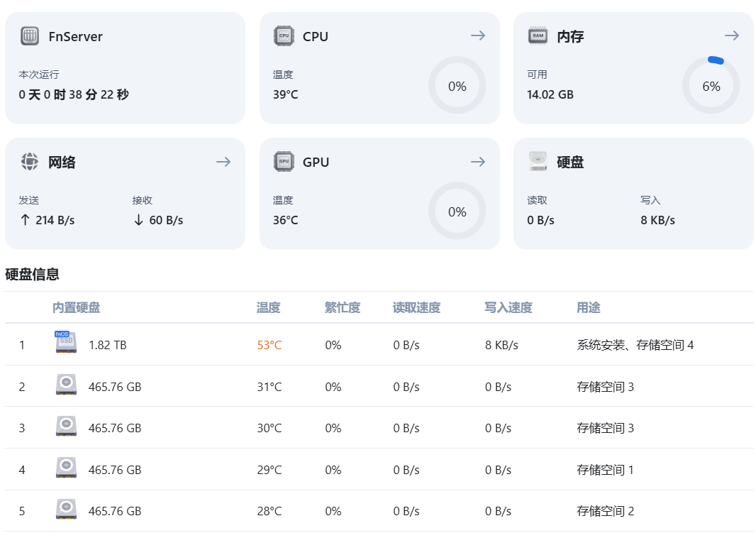Screen dimensions: 756x533
Task: Expand network details arrow
Action: tap(223, 162)
